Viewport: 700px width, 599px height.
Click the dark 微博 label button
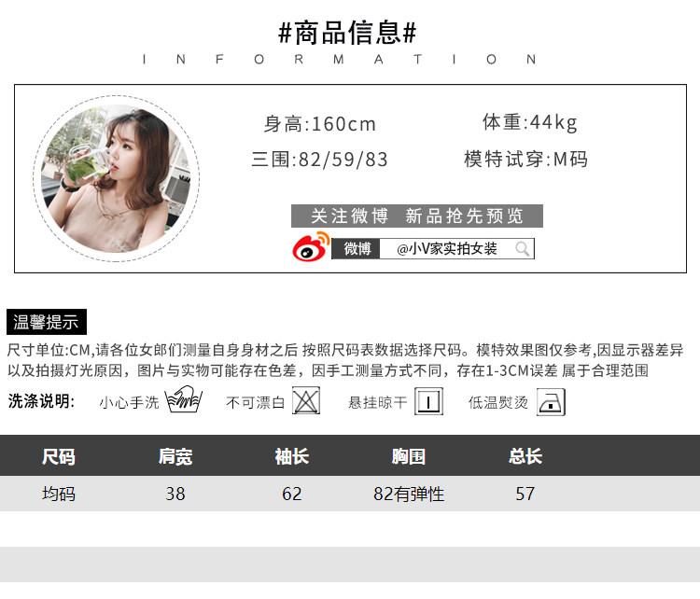(356, 248)
